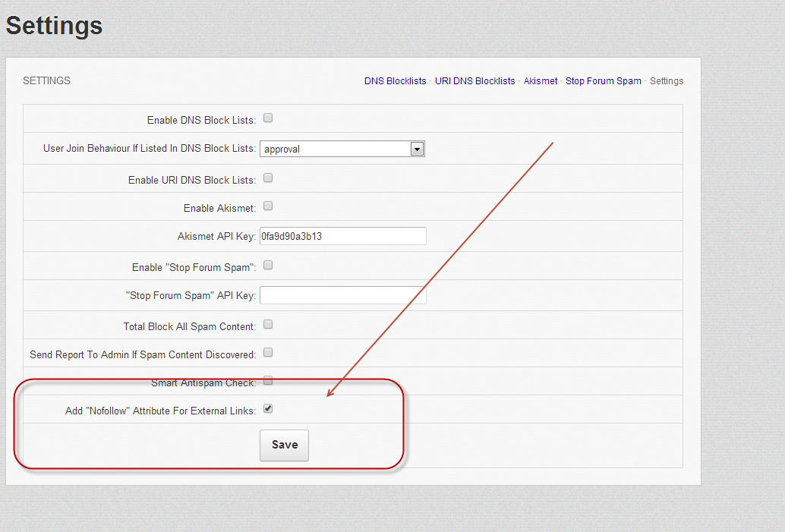Check the Smart Antispam Check option
The image size is (785, 532).
tap(267, 381)
